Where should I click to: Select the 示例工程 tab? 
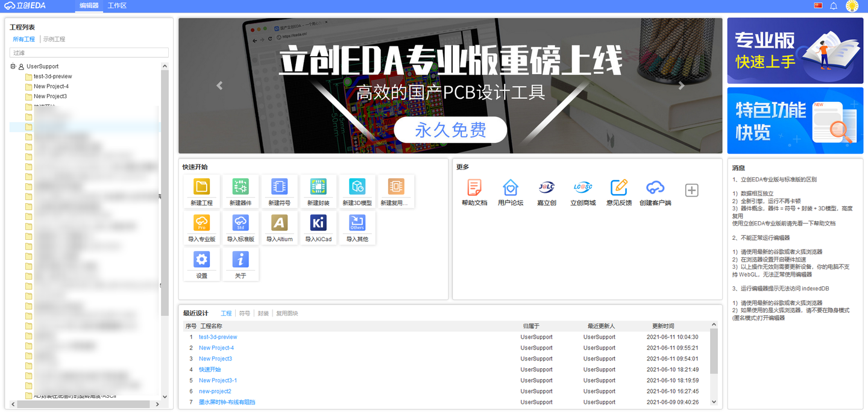54,39
